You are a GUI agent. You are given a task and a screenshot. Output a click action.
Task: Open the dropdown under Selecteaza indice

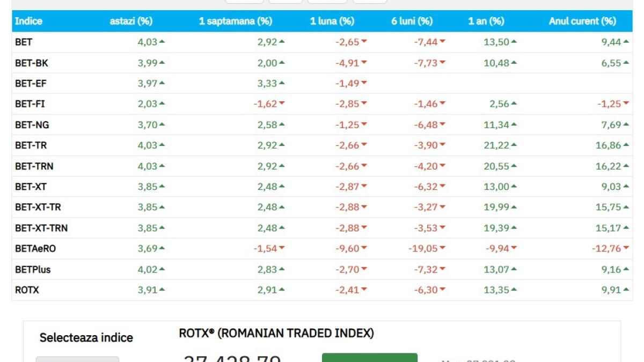[77, 359]
